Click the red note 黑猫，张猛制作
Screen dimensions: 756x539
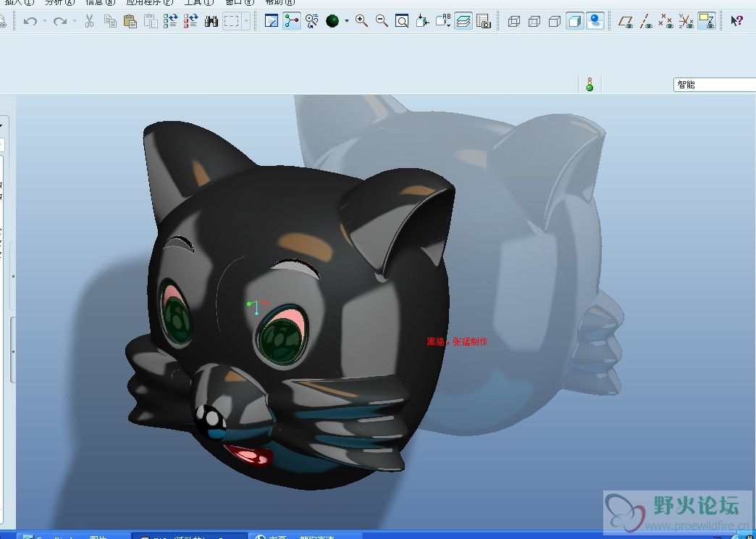click(457, 342)
